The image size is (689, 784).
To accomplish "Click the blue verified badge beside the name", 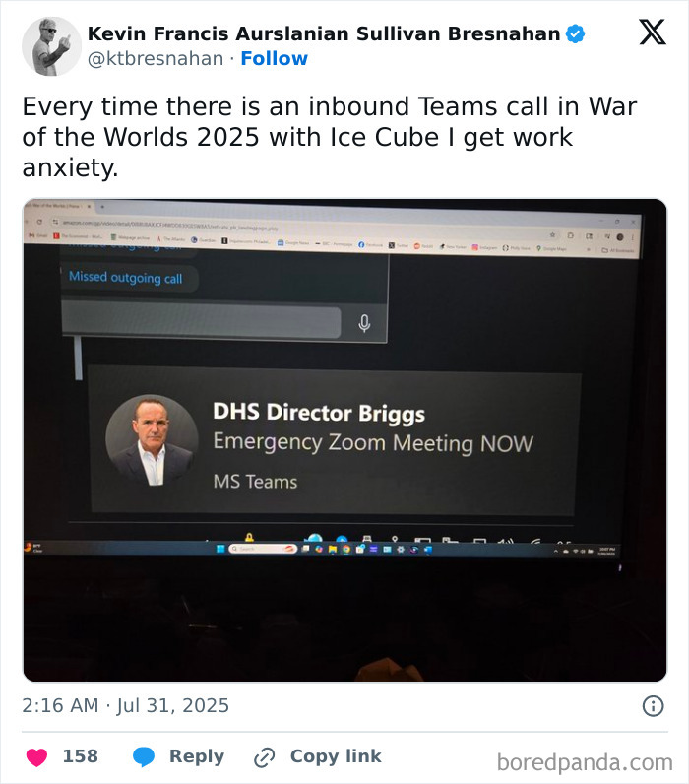I will pyautogui.click(x=576, y=33).
